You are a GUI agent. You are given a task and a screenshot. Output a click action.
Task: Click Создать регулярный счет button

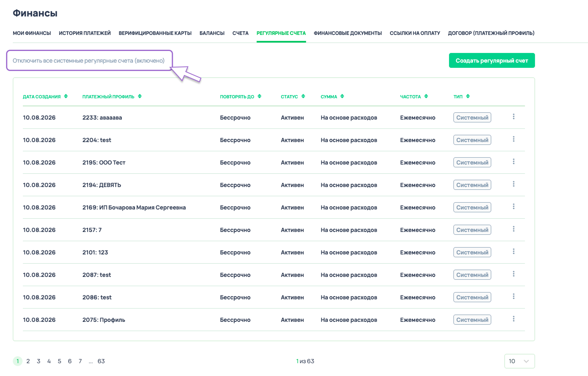(x=492, y=61)
